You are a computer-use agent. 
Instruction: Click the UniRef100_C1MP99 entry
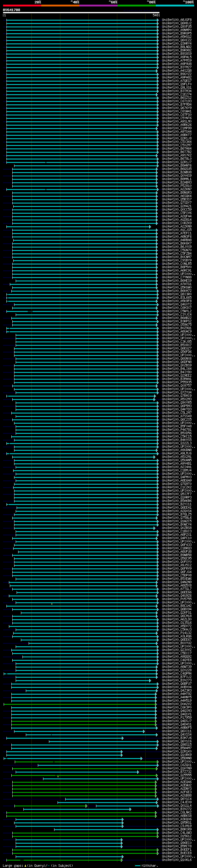[x=177, y=128]
